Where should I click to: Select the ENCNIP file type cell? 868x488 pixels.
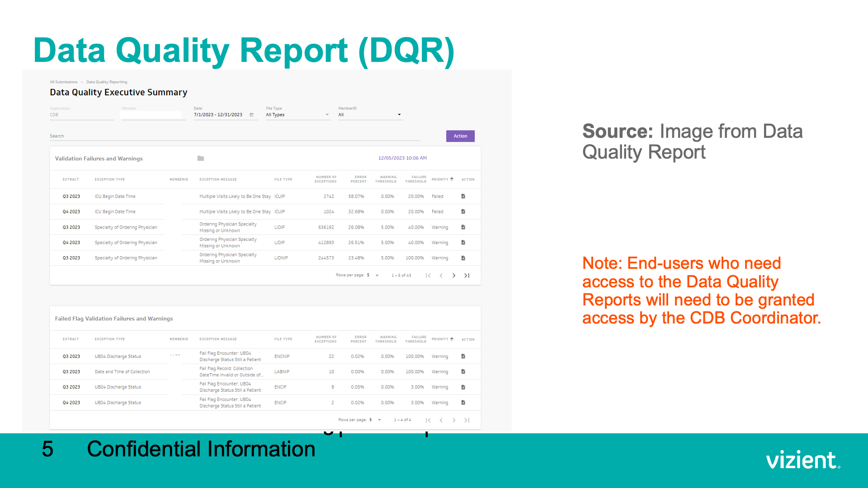(282, 357)
